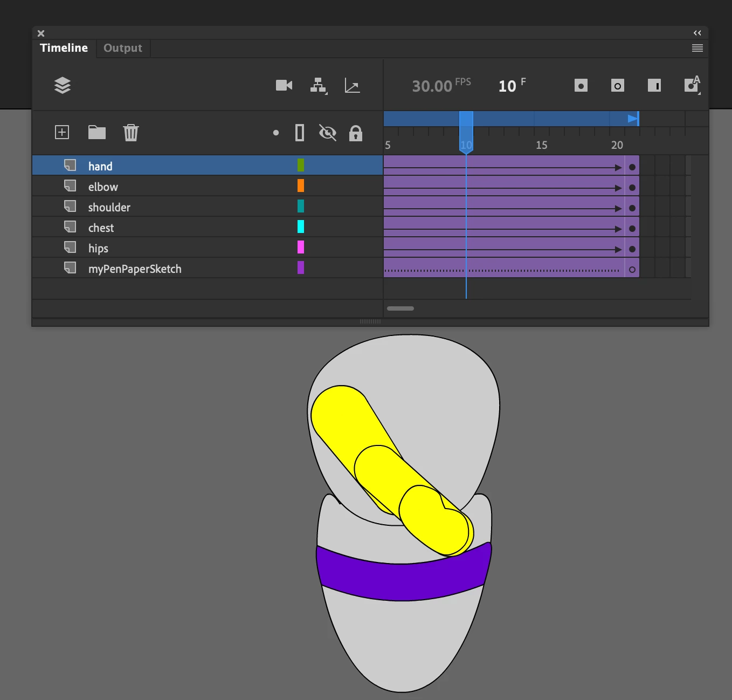Click the Add Camera icon
This screenshot has width=732, height=700.
[284, 85]
